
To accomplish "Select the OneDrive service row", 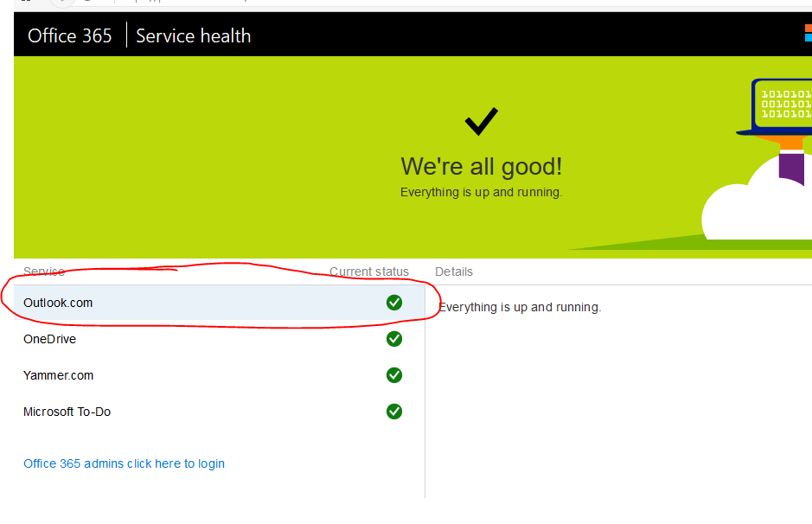I will click(219, 339).
